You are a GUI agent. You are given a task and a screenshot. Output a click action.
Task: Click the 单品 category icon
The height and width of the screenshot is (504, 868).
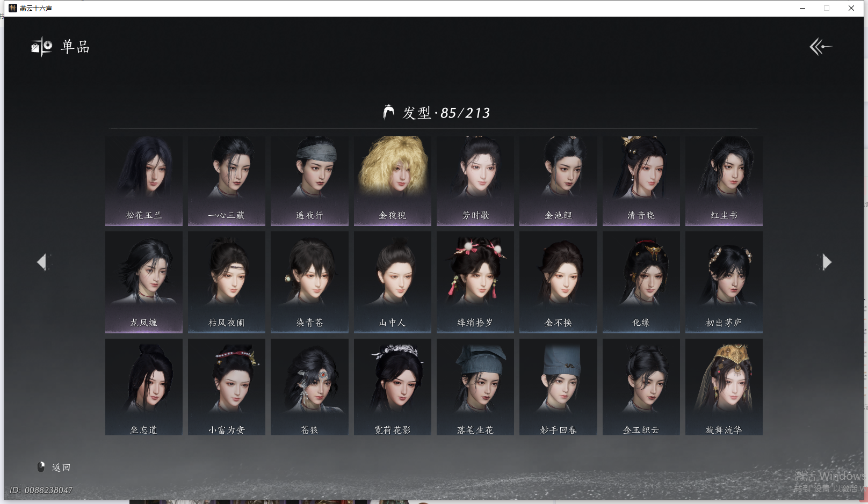(41, 47)
